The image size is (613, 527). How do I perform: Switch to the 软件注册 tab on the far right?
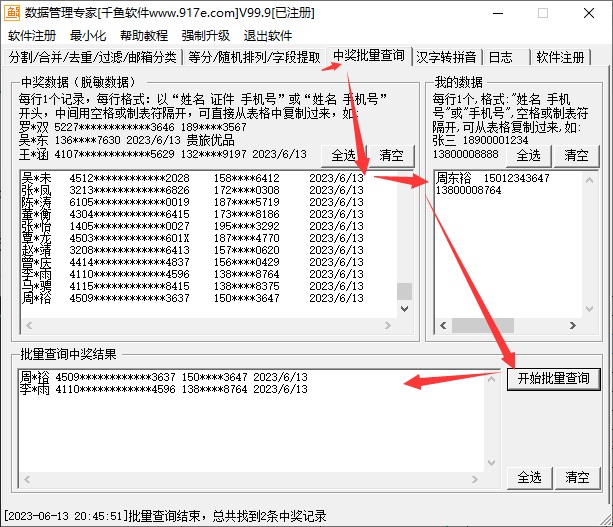(x=561, y=57)
